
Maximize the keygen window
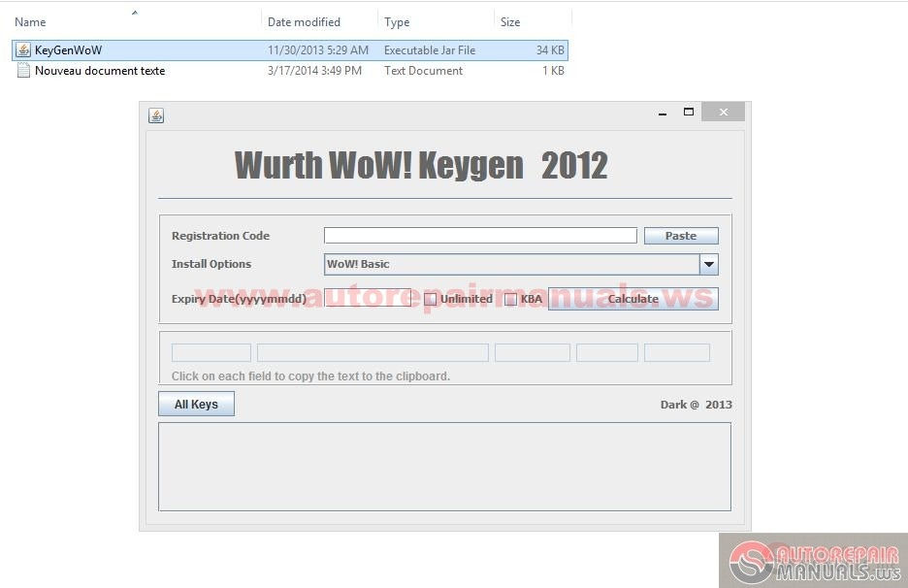[689, 112]
